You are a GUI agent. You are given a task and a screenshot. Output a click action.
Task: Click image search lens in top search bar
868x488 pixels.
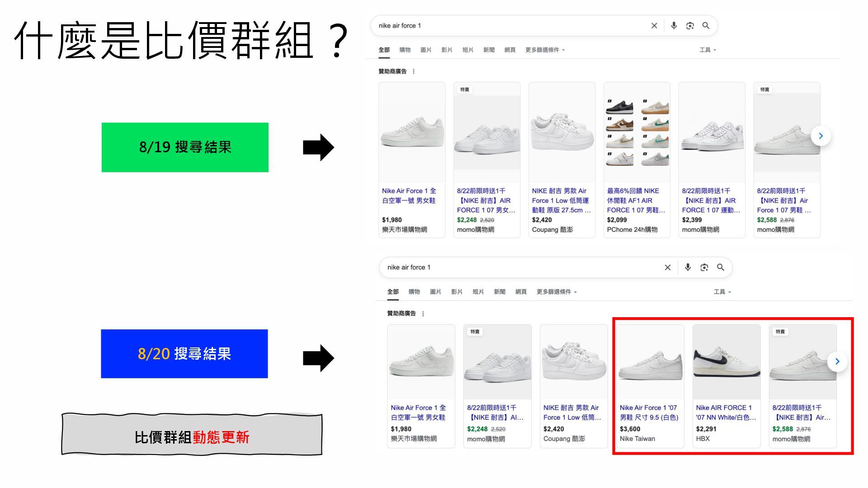click(x=690, y=26)
